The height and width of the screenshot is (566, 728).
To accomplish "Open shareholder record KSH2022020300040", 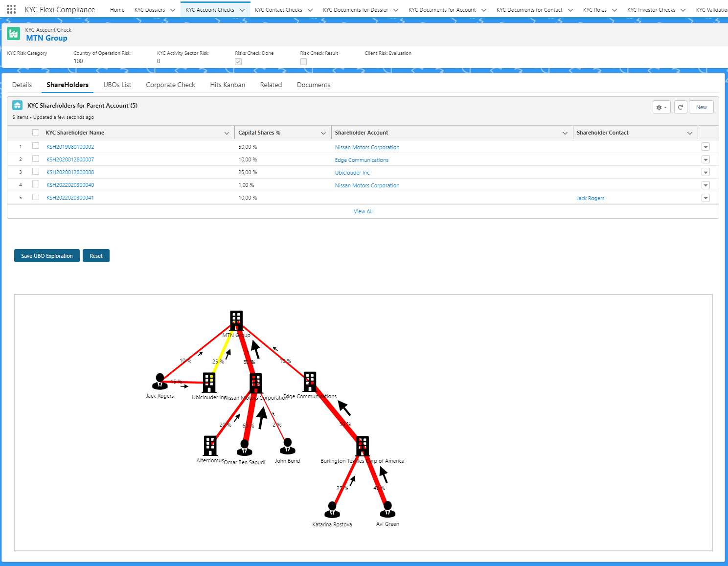I will pyautogui.click(x=70, y=185).
